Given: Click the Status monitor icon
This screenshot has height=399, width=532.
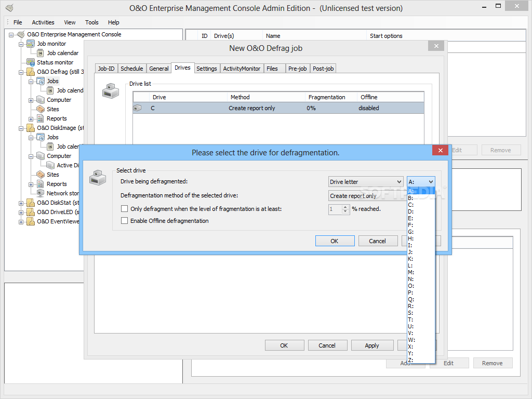Looking at the screenshot, I should [x=31, y=62].
